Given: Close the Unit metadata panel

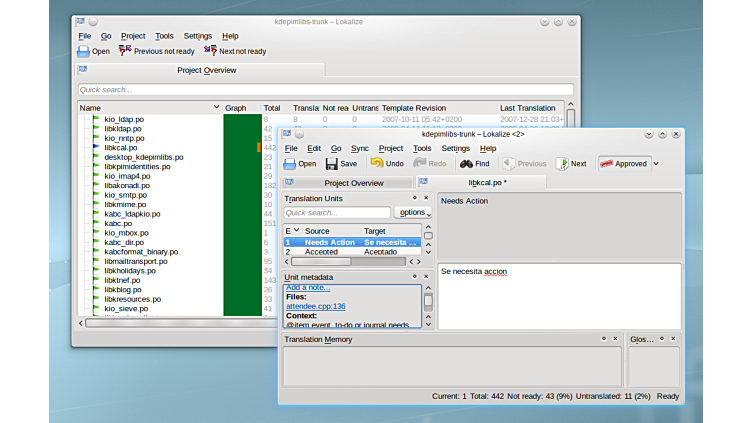Looking at the screenshot, I should point(426,277).
